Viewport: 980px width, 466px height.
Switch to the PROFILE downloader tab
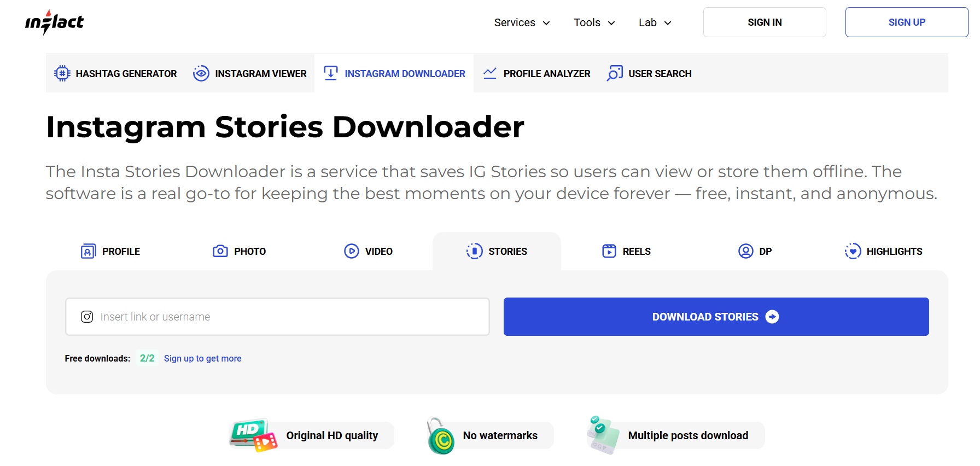point(110,251)
